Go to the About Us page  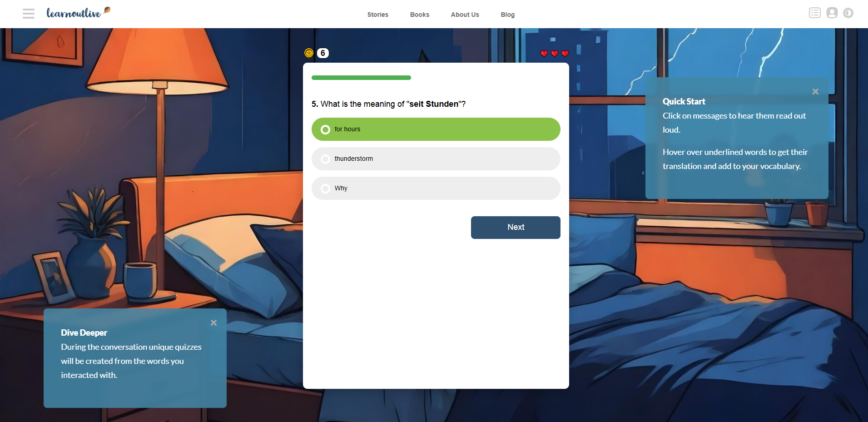point(465,15)
